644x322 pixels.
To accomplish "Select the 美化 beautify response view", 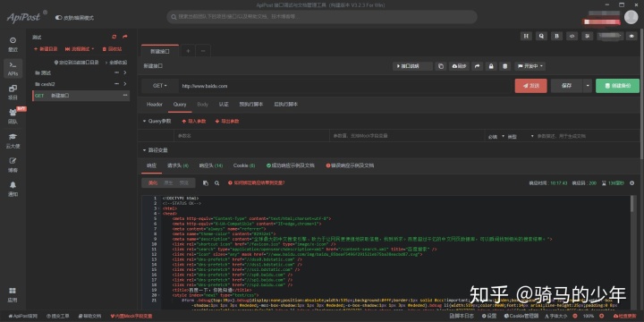I will (153, 182).
